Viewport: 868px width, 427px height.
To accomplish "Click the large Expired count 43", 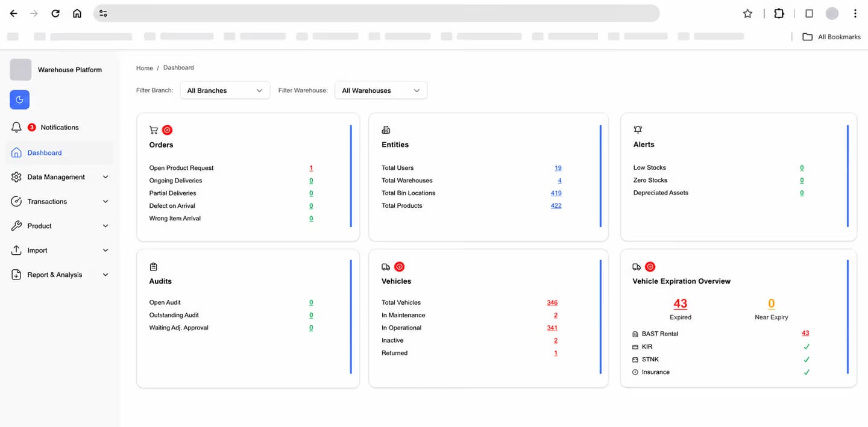I will (x=681, y=304).
